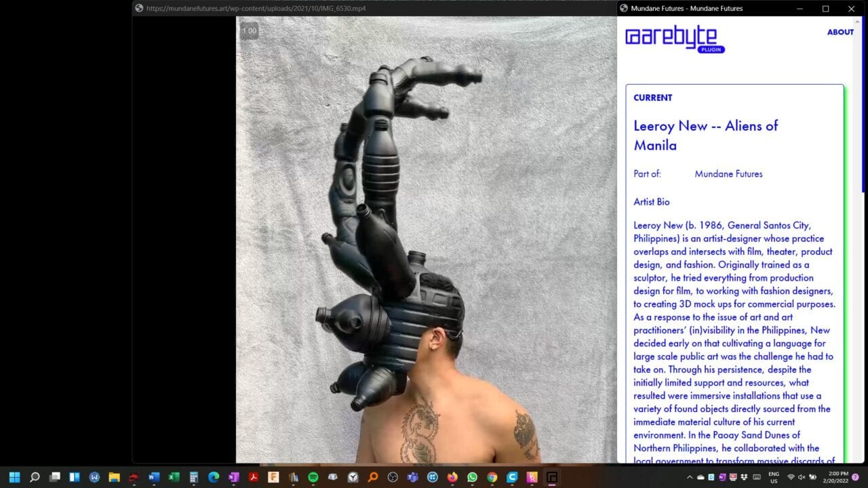Click the active Arebyte plugin taskbar icon
The width and height of the screenshot is (868, 488).
(552, 477)
